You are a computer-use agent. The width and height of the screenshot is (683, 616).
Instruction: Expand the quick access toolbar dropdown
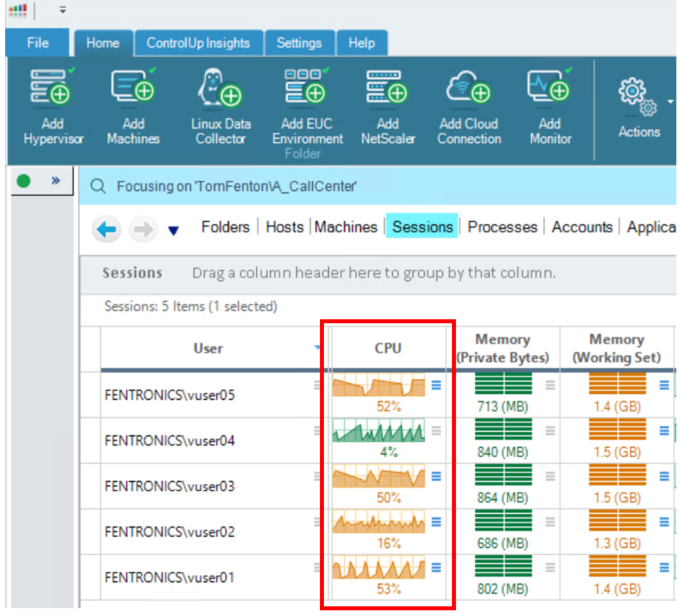(63, 9)
